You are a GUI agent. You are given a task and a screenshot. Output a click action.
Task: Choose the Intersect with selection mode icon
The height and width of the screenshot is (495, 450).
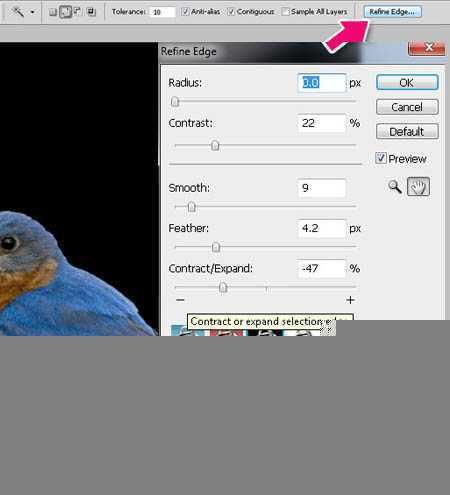pyautogui.click(x=91, y=12)
